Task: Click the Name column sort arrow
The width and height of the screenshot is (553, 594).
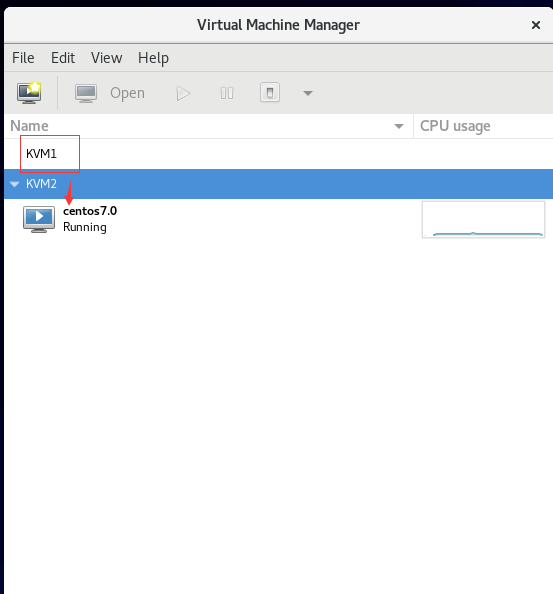Action: [x=398, y=126]
